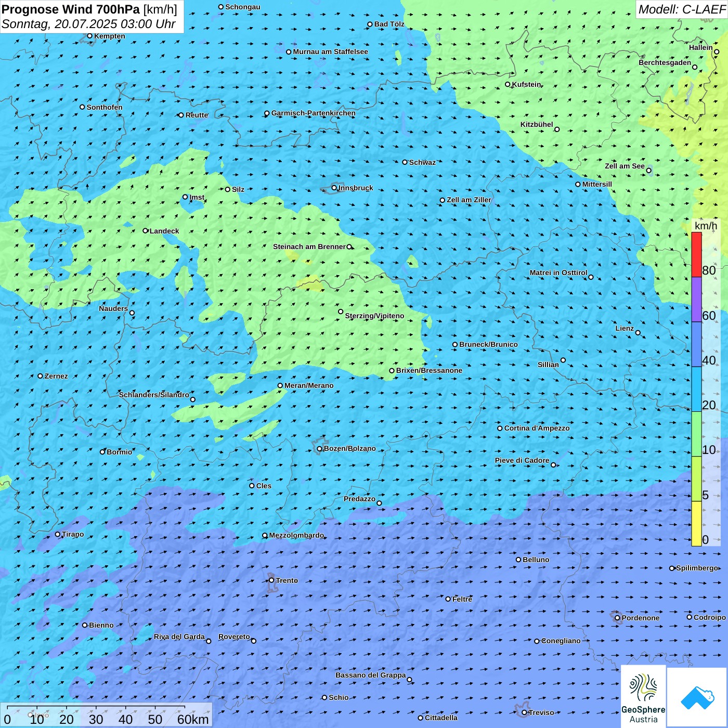The height and width of the screenshot is (728, 728).
Task: Click the Schwaz label
Action: tap(422, 162)
